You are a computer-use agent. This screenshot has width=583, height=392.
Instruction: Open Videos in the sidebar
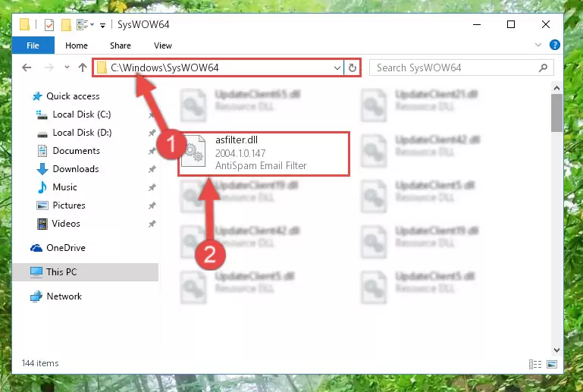pyautogui.click(x=66, y=224)
